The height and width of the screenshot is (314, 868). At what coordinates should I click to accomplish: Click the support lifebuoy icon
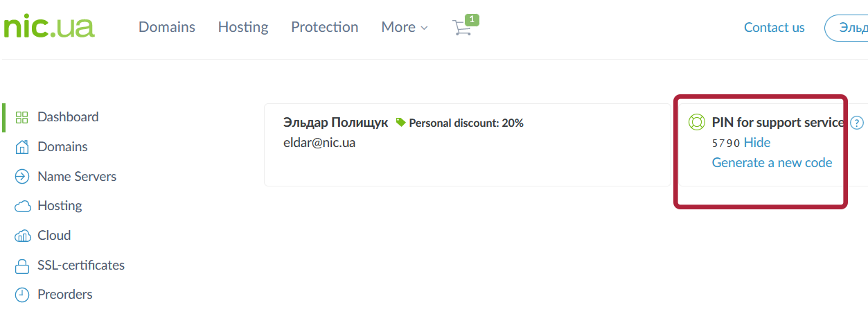click(x=696, y=123)
